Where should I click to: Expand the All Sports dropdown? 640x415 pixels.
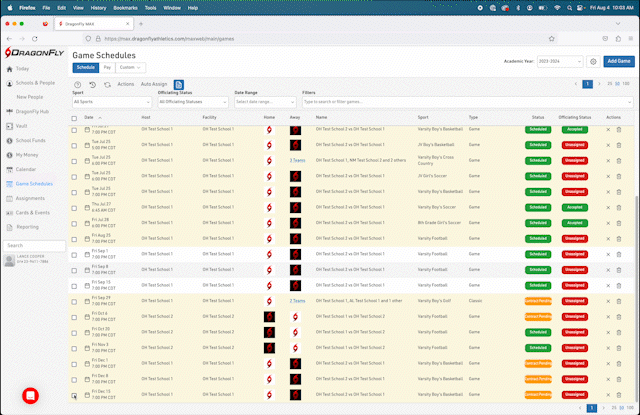(x=112, y=101)
